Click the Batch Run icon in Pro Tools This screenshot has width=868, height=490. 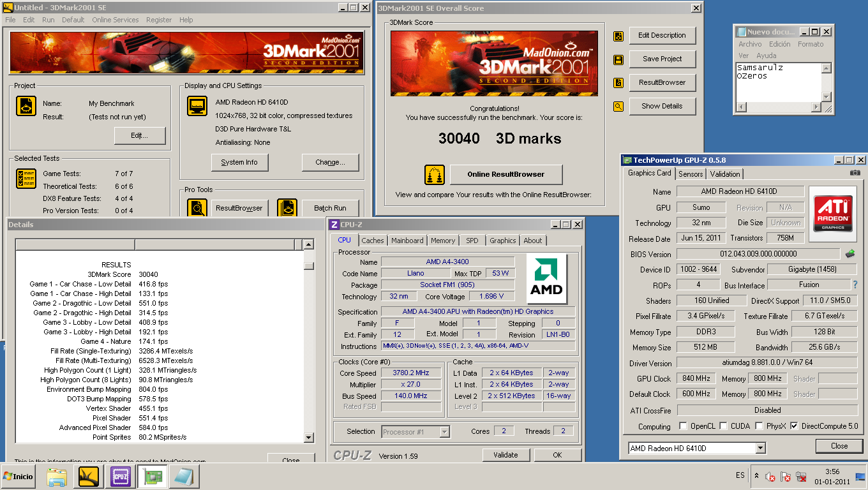(x=287, y=209)
